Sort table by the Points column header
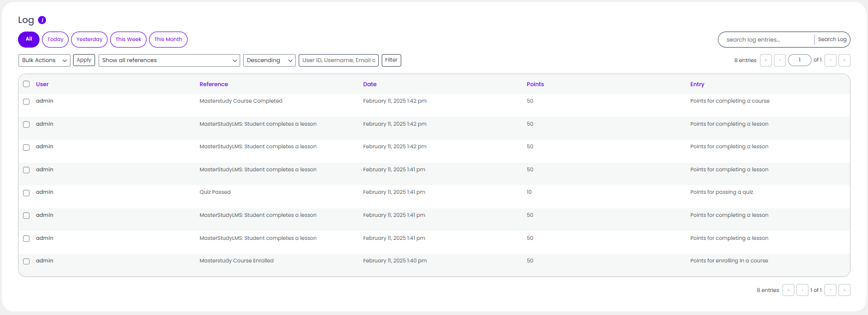 tap(535, 84)
